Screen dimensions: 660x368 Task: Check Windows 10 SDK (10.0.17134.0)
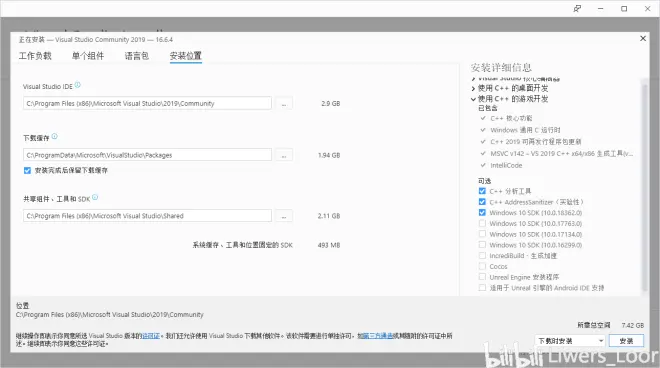482,234
